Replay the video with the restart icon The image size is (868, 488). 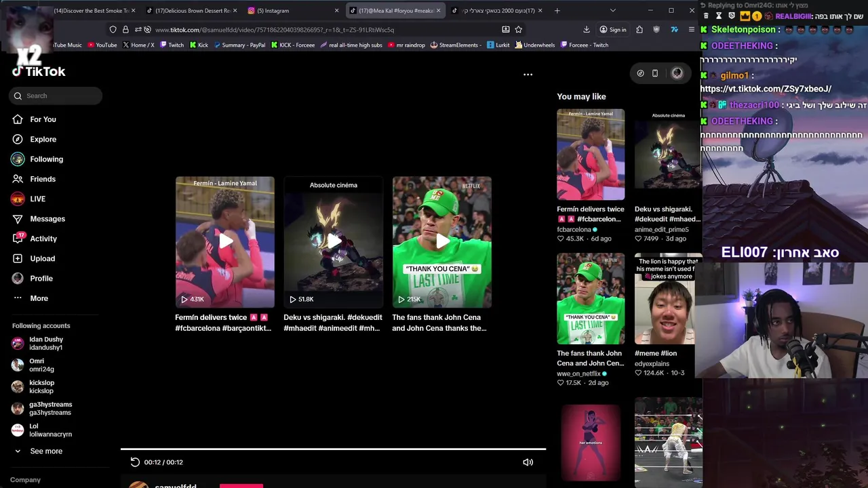click(x=135, y=462)
